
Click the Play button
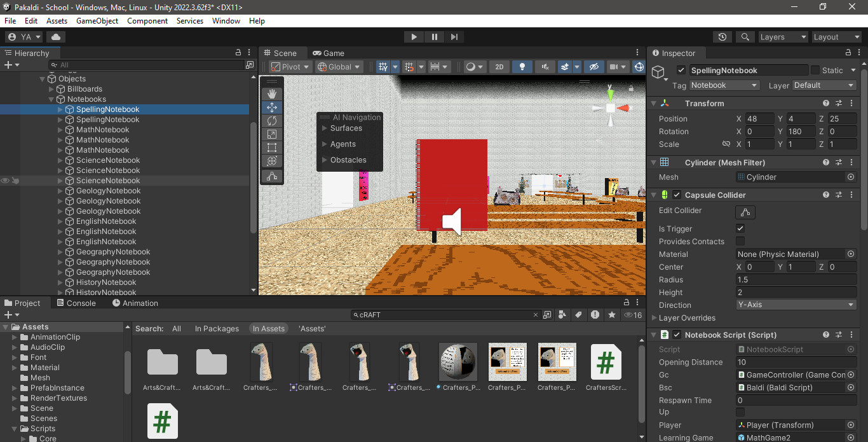tap(414, 37)
